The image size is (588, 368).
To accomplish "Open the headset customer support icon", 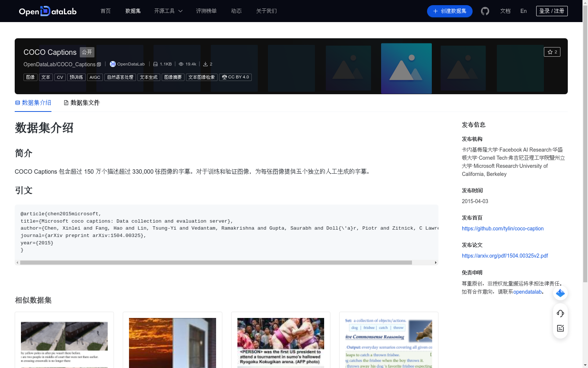I will [x=560, y=314].
